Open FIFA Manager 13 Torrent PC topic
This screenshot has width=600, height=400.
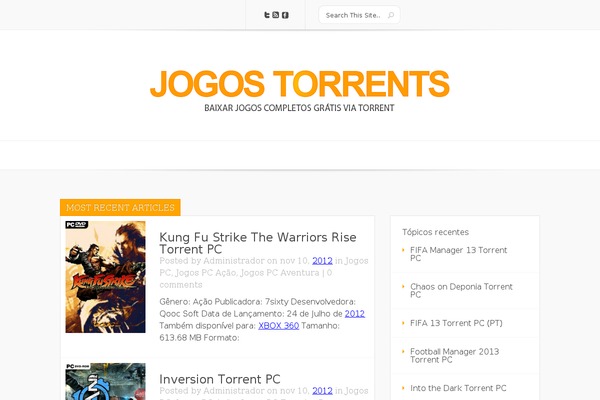coord(458,254)
